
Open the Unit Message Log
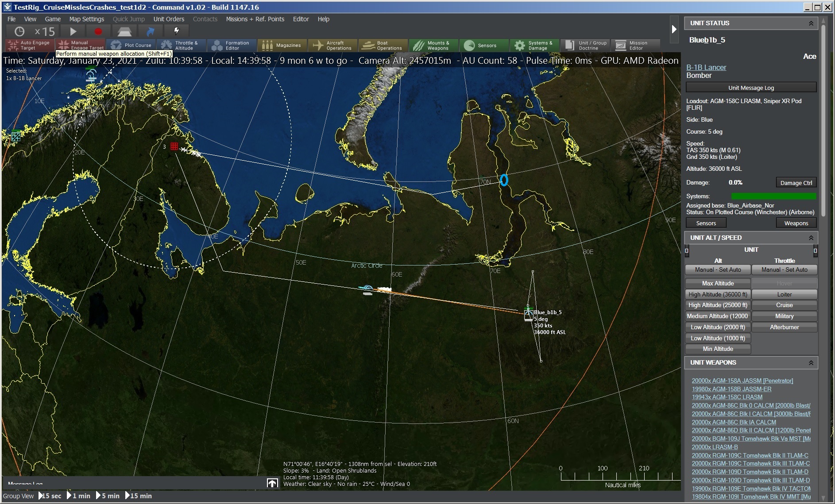751,88
